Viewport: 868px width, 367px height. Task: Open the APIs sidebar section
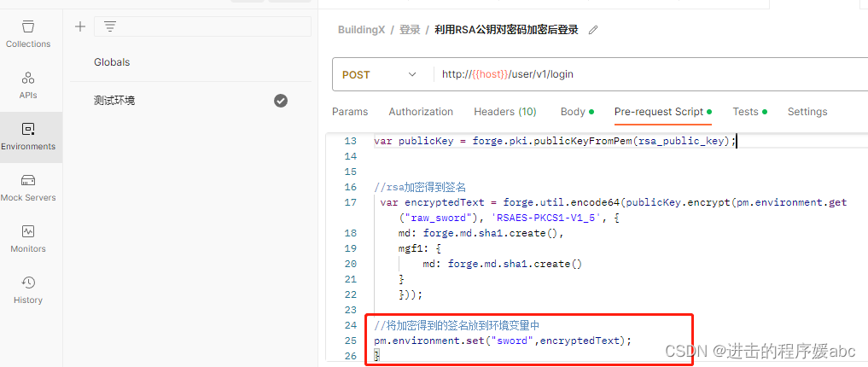[28, 85]
